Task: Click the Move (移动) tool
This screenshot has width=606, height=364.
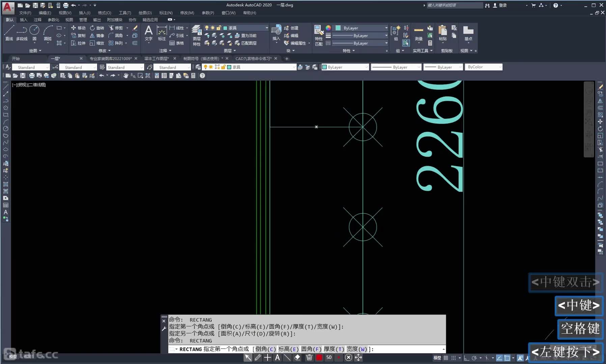Action: point(78,28)
